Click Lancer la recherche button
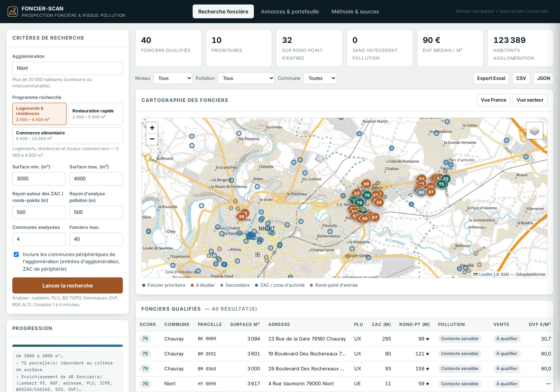This screenshot has width=560, height=392. [68, 285]
